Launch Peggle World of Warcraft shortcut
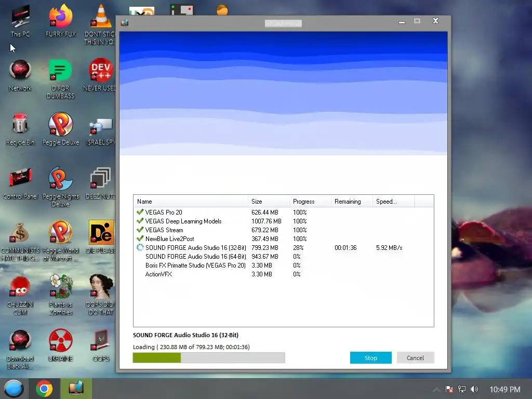The height and width of the screenshot is (399, 532). (x=60, y=241)
